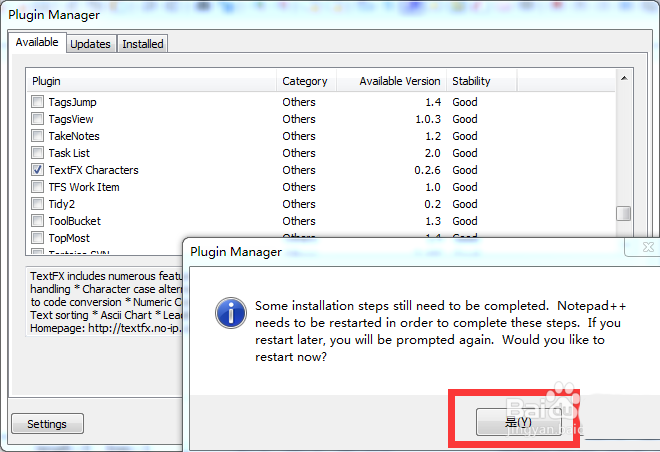This screenshot has height=452, width=660.
Task: Sort list by Category column header
Action: click(x=306, y=81)
